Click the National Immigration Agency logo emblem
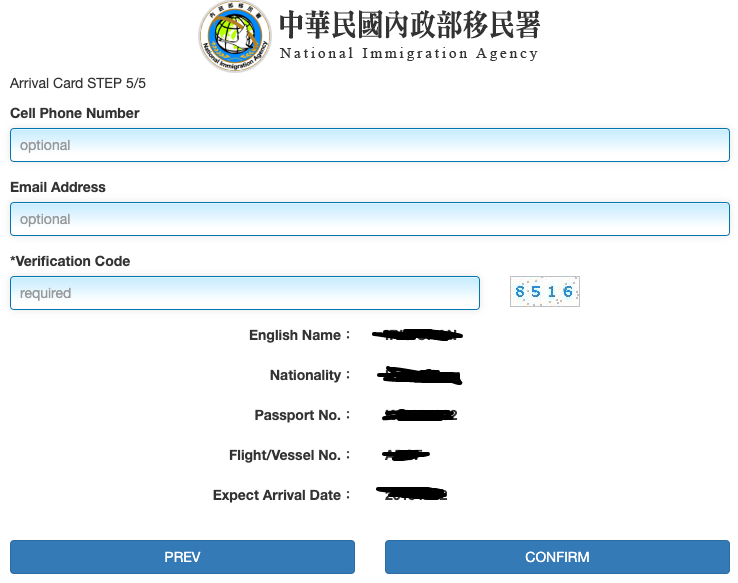Image resolution: width=738 pixels, height=583 pixels. tap(234, 37)
